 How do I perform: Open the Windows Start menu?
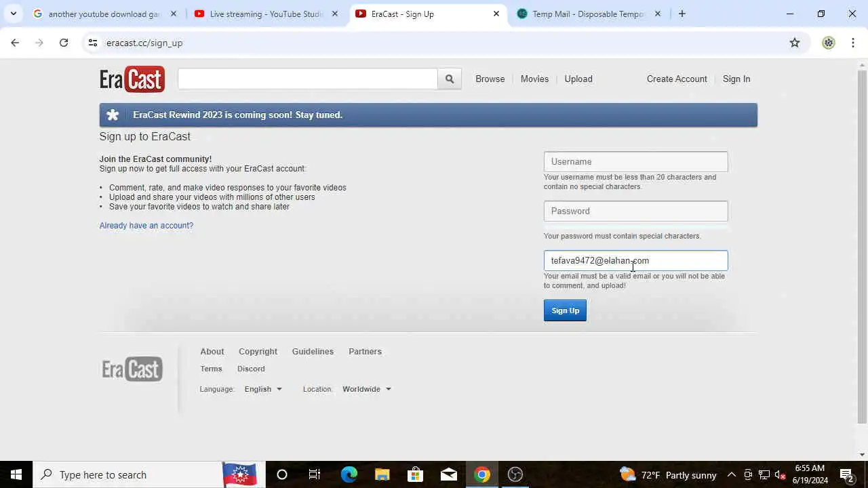[16, 474]
